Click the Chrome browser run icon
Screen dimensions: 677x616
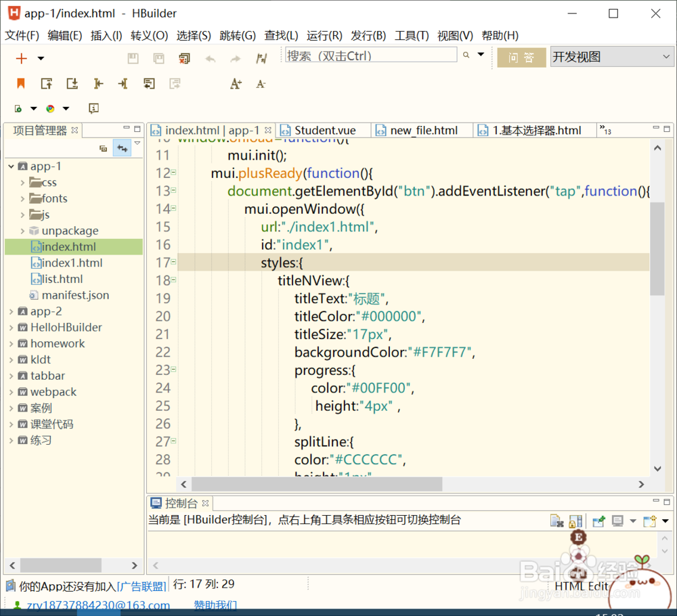(x=50, y=108)
